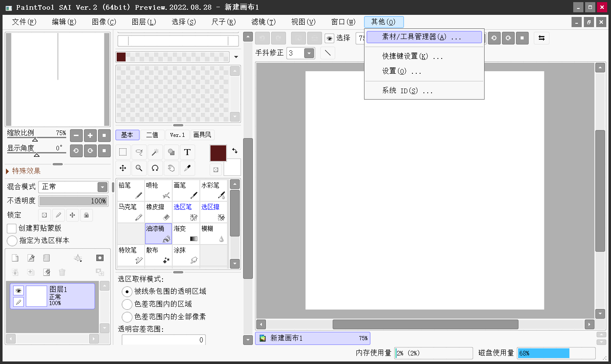
Task: Select the rectangular selection tool
Action: pos(123,152)
